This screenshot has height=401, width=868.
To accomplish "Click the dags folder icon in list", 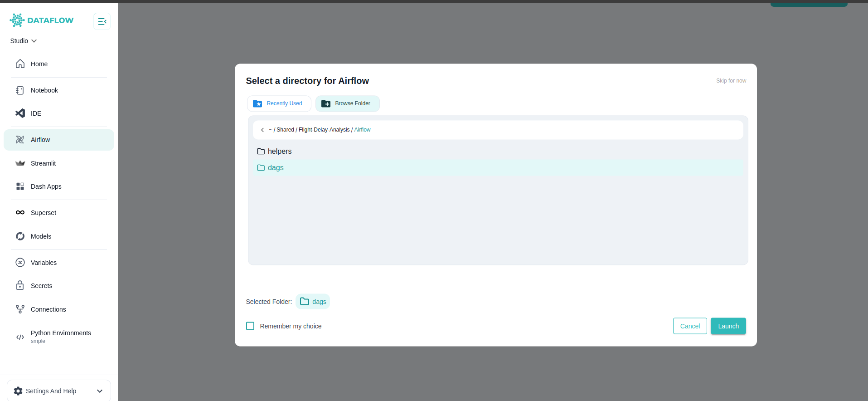I will point(261,168).
